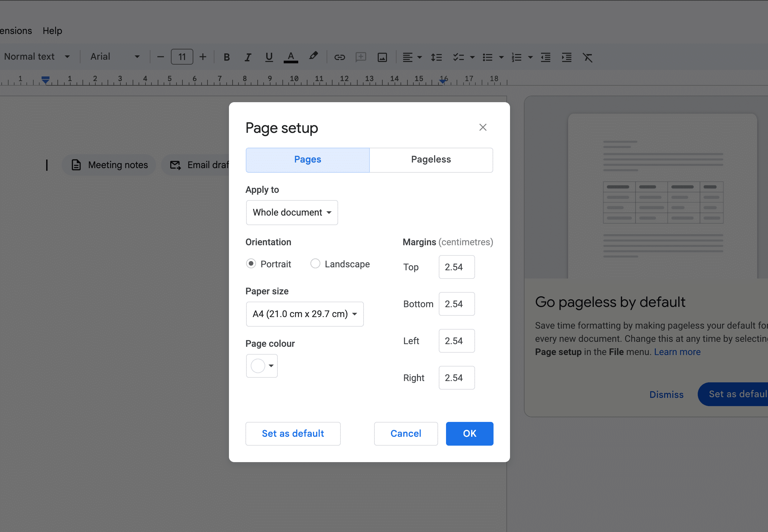The image size is (768, 532).
Task: Open the Page colour swatch picker
Action: pos(262,366)
